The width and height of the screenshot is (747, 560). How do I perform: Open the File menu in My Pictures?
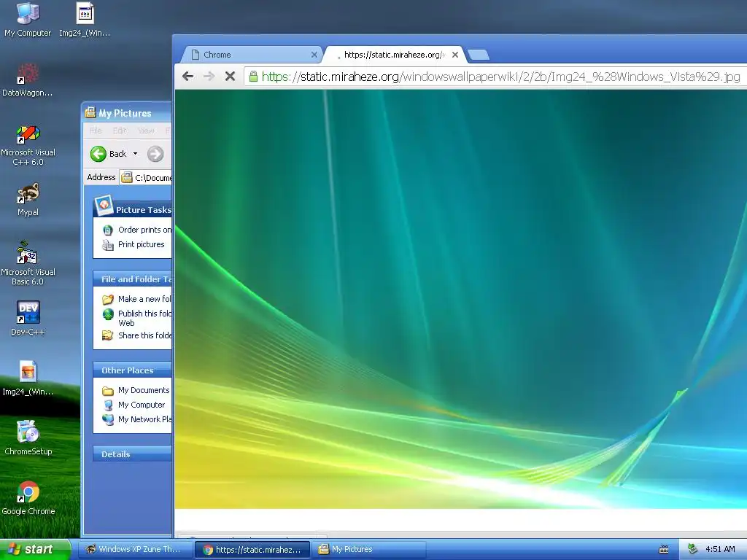click(x=96, y=131)
